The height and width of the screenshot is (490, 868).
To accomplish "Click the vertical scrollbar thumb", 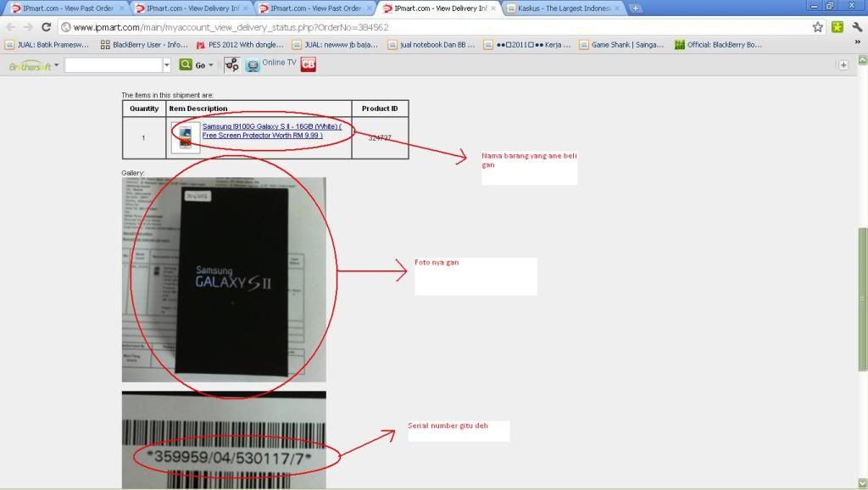I will (x=862, y=299).
